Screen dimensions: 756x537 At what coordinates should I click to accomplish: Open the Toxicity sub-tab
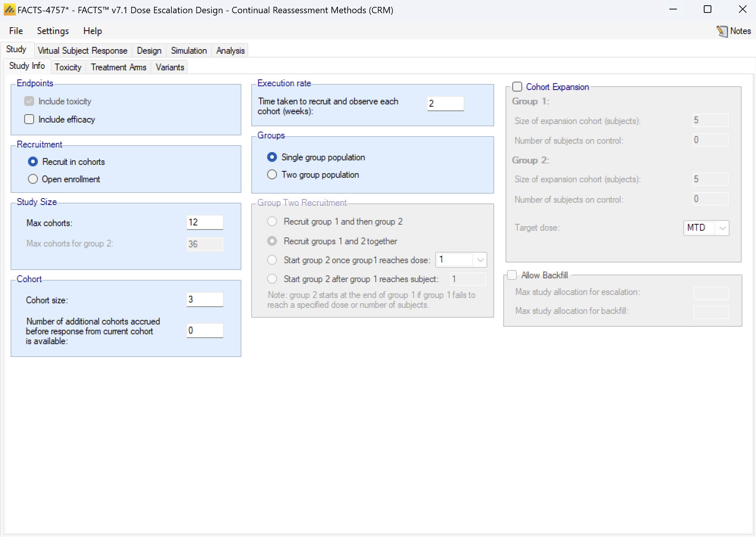point(68,67)
